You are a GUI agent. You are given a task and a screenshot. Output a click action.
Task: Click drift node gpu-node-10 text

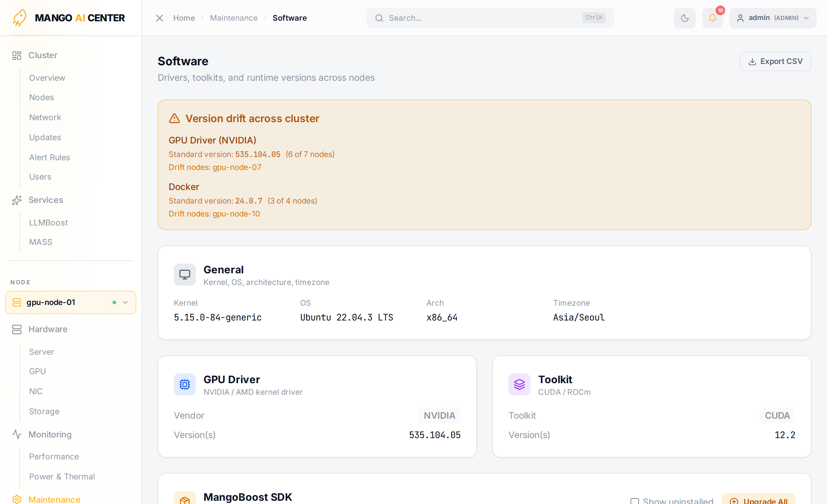pyautogui.click(x=236, y=214)
